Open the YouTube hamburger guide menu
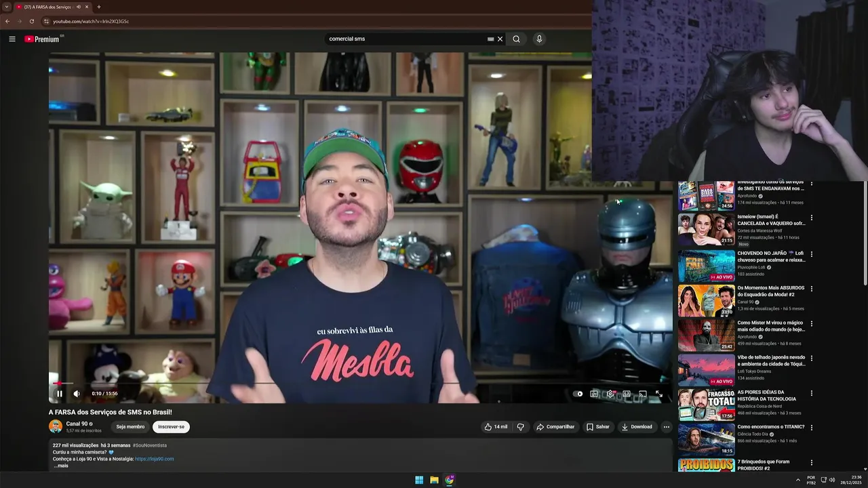868x488 pixels. point(12,39)
